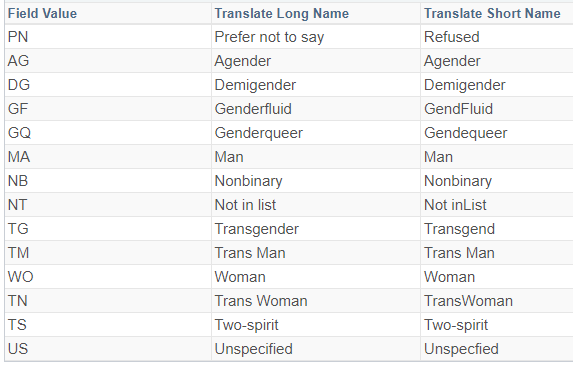Click the Field Value column header
This screenshot has width=573, height=366.
tap(108, 14)
